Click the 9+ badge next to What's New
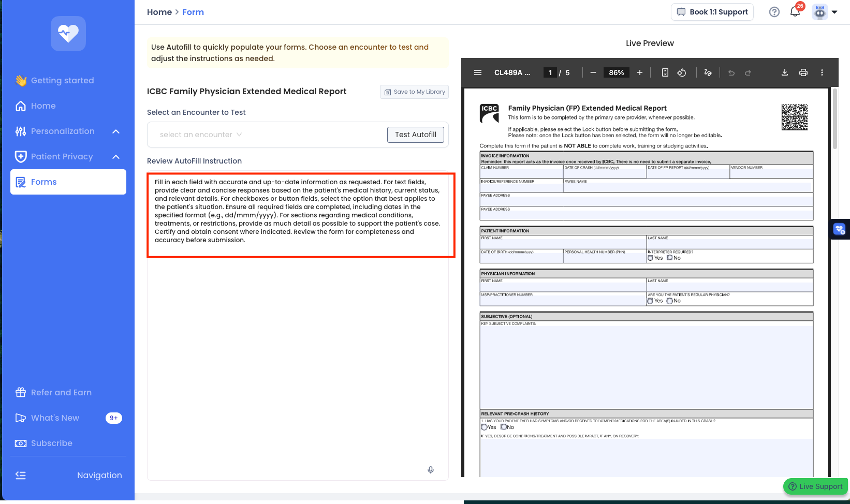Viewport: 850px width, 504px height. (x=114, y=418)
